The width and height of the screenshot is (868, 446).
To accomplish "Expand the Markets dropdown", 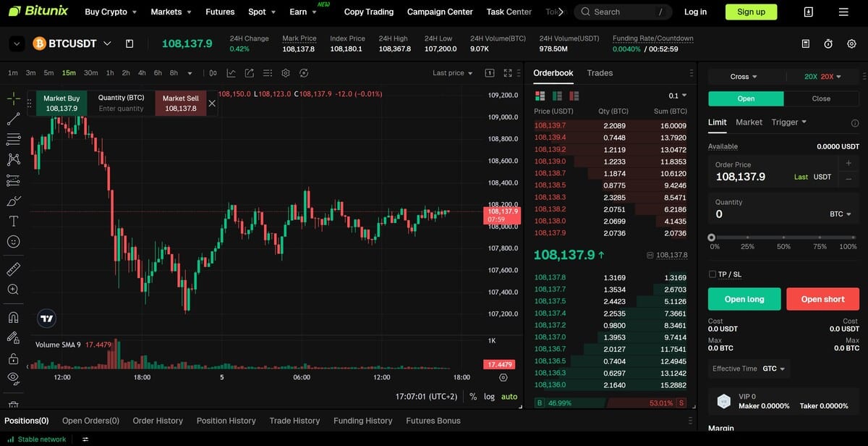I will [x=171, y=12].
